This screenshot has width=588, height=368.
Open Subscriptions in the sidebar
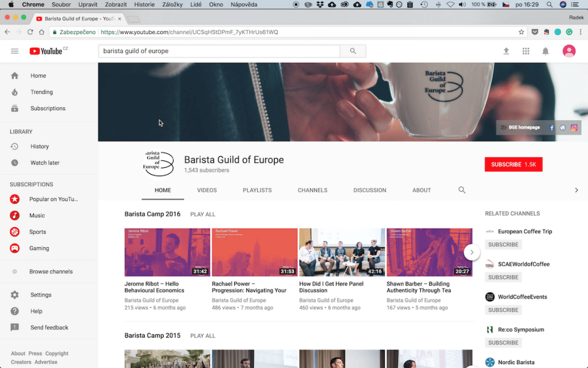[x=49, y=109]
